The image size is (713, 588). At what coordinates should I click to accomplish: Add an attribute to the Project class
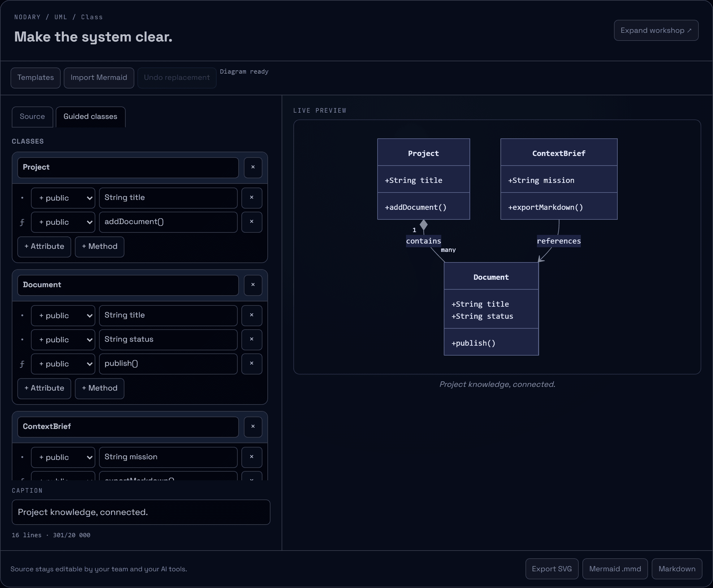(44, 247)
